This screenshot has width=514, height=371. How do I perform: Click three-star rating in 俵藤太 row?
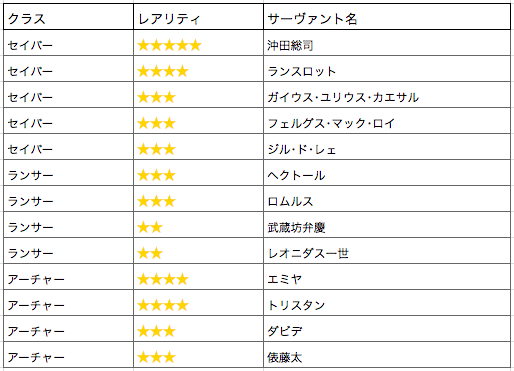[198, 355]
